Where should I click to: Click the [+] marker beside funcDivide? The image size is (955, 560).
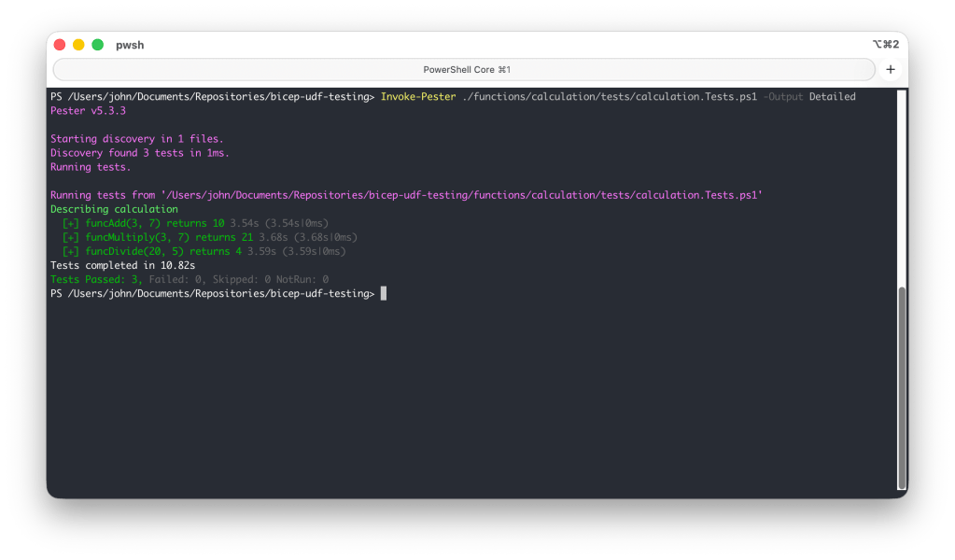coord(71,251)
